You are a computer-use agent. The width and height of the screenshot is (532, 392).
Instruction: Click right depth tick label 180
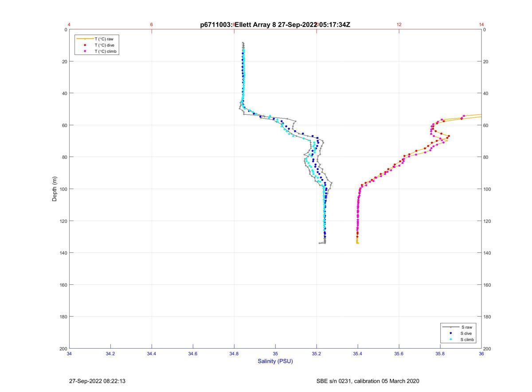[x=488, y=317]
